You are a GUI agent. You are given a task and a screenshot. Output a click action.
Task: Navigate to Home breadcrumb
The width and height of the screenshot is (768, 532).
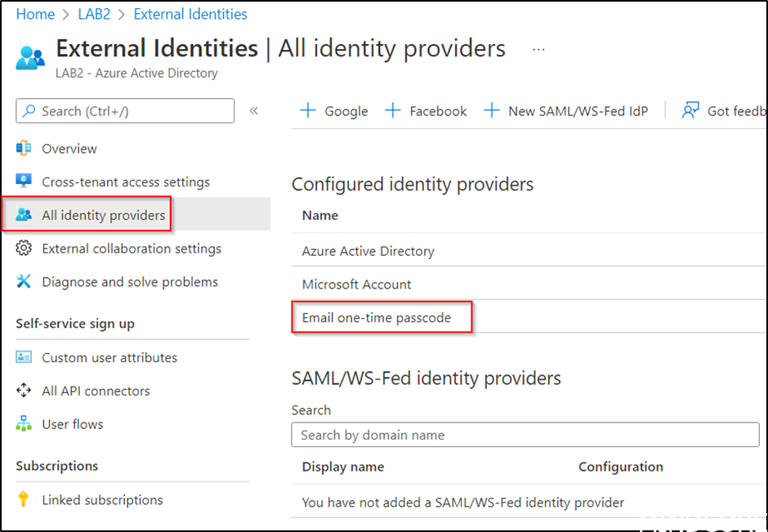35,14
